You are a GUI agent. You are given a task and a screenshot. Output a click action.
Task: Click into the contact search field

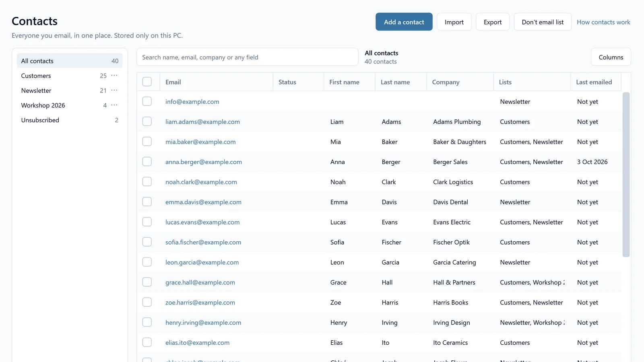[x=247, y=57]
